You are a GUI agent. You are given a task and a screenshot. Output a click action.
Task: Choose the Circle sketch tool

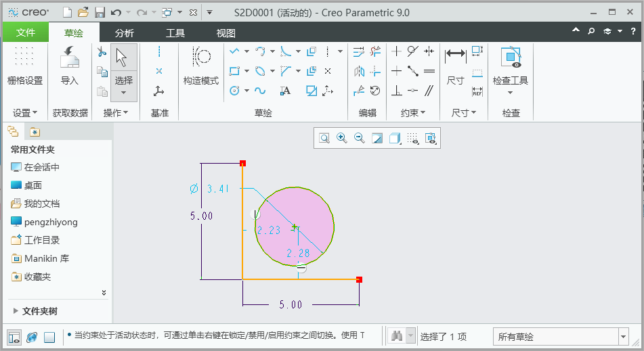[234, 91]
